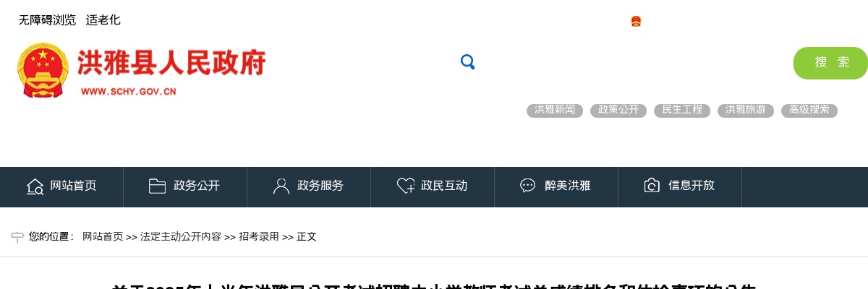Open 高级搜索 advanced search link
868x289 pixels.
pyautogui.click(x=809, y=111)
